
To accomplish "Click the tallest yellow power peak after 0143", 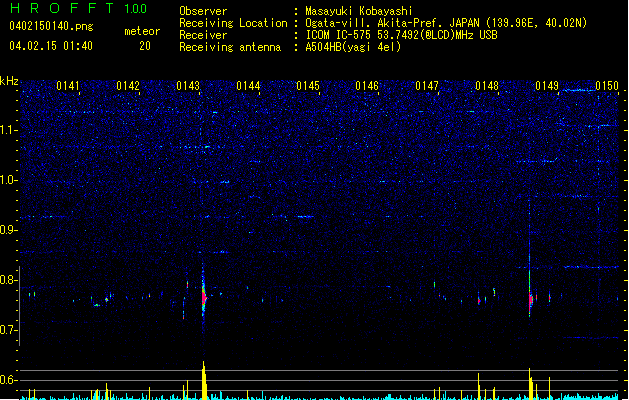I will 204,380.
